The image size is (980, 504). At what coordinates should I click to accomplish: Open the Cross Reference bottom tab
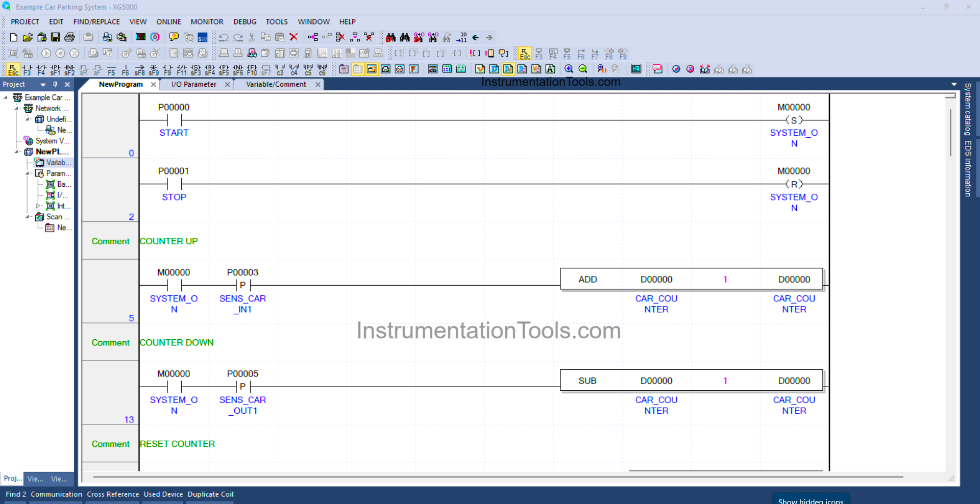(x=113, y=494)
